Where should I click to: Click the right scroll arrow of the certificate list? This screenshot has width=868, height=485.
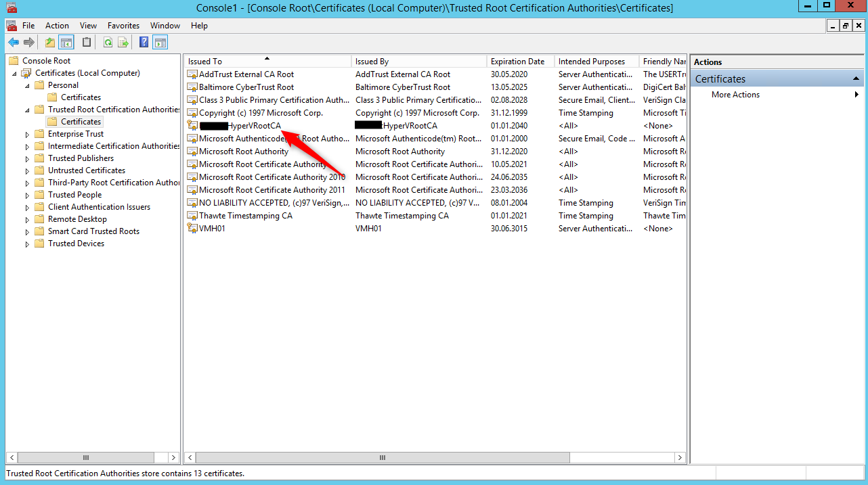(680, 458)
